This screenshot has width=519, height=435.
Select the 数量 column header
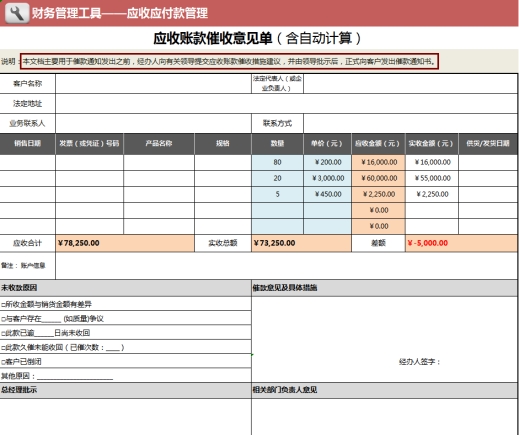(277, 144)
